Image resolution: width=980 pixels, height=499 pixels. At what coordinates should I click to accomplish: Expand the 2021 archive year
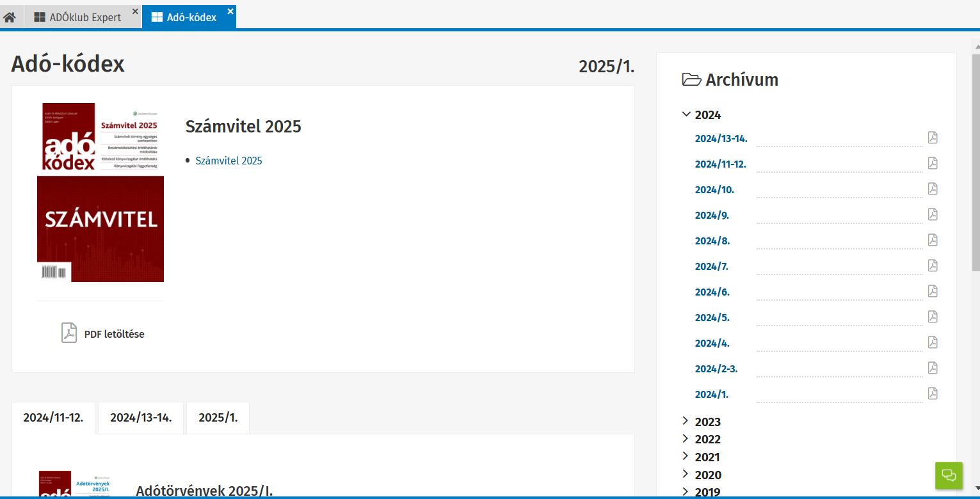(x=686, y=457)
